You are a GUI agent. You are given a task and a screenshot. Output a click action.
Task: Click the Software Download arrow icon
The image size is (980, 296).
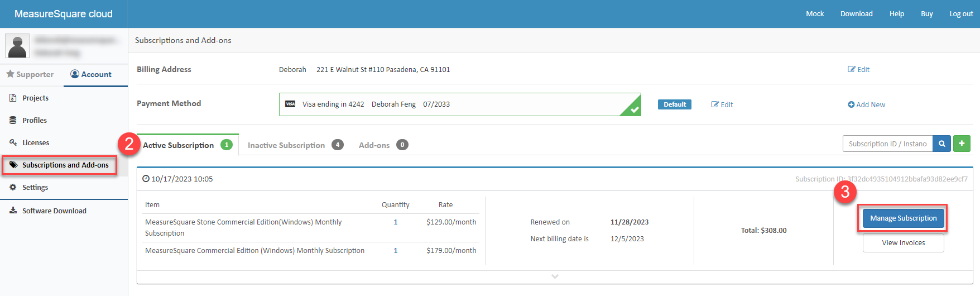click(x=13, y=211)
